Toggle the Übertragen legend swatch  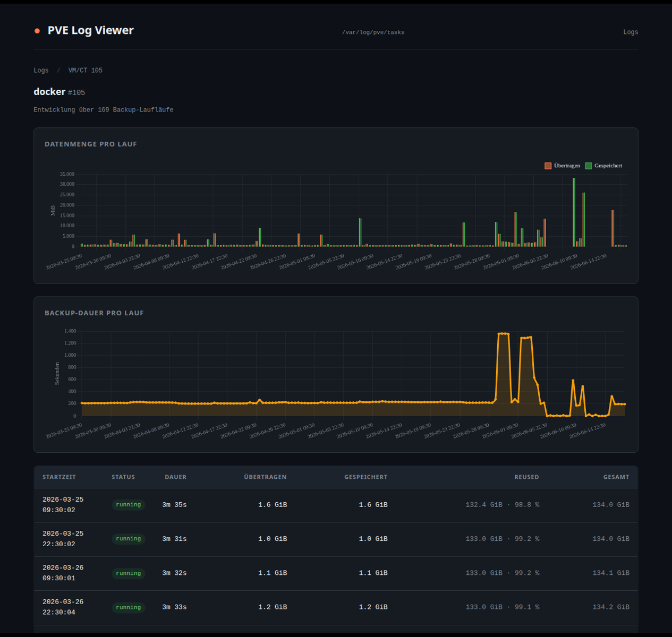(548, 166)
